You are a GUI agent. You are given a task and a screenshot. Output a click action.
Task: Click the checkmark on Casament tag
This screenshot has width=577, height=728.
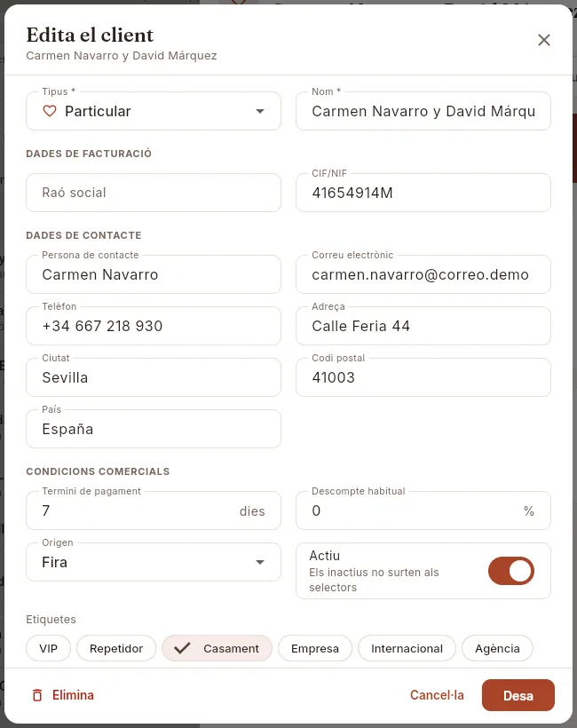point(182,648)
